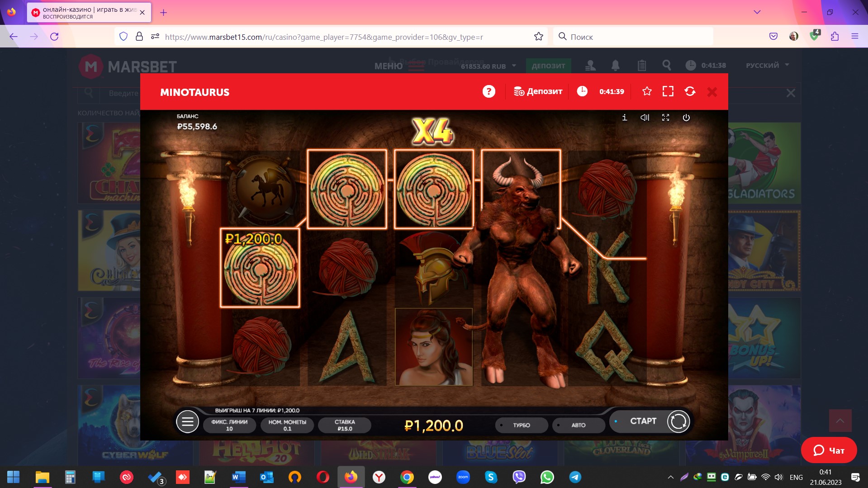Mute the game sound
Image resolution: width=868 pixels, height=488 pixels.
pos(645,118)
